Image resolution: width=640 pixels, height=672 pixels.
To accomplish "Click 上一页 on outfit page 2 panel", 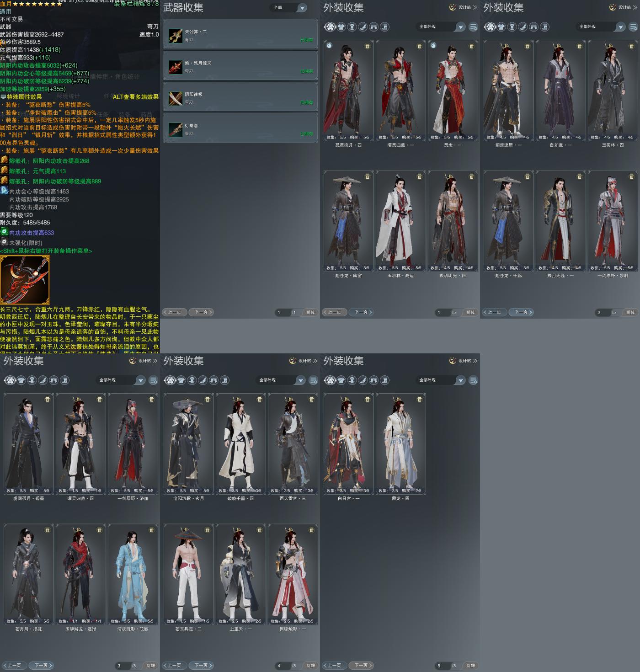I will [494, 312].
